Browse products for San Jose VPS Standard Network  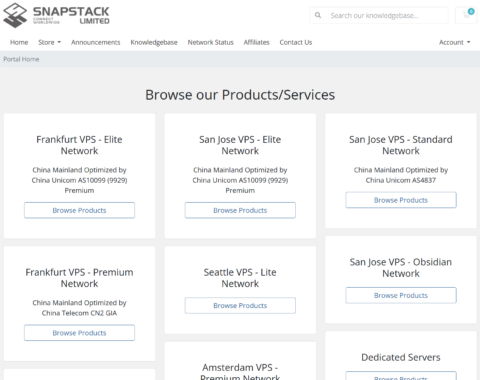click(401, 200)
